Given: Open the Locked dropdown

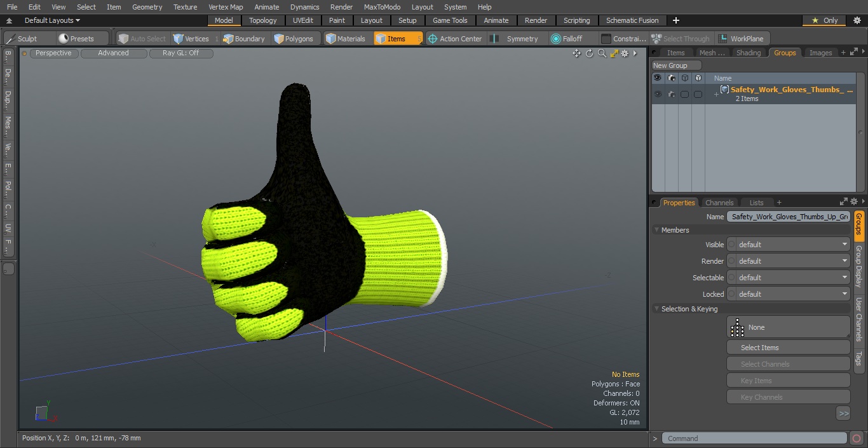Looking at the screenshot, I should pyautogui.click(x=789, y=294).
